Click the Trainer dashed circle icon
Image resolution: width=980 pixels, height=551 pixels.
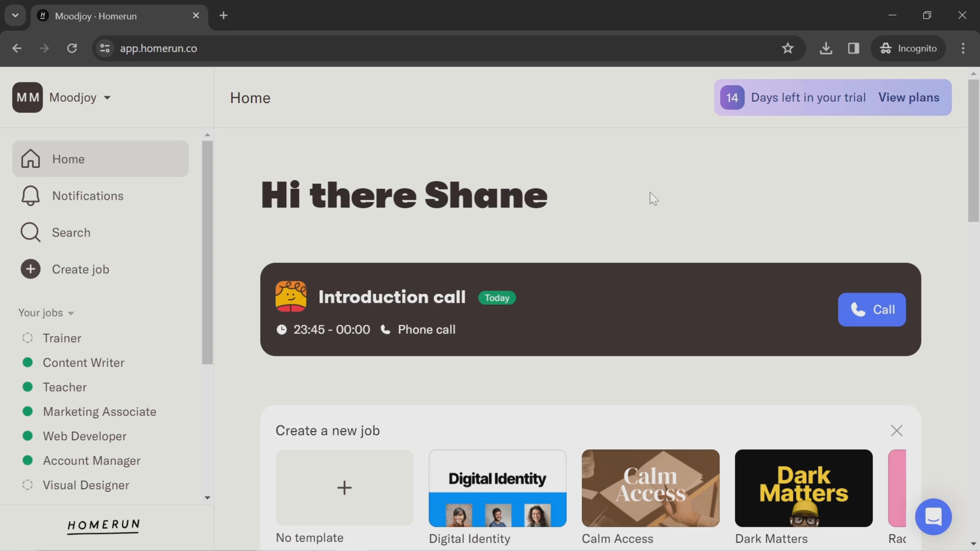[26, 338]
